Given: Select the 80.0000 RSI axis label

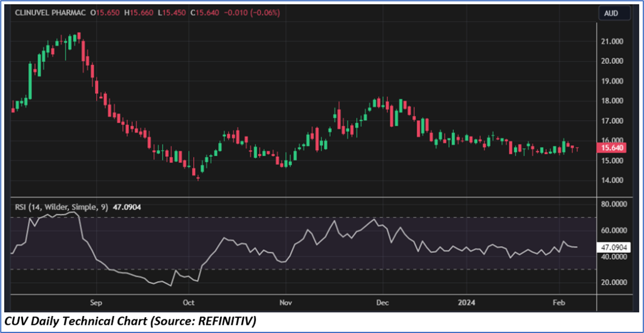Looking at the screenshot, I should [614, 205].
